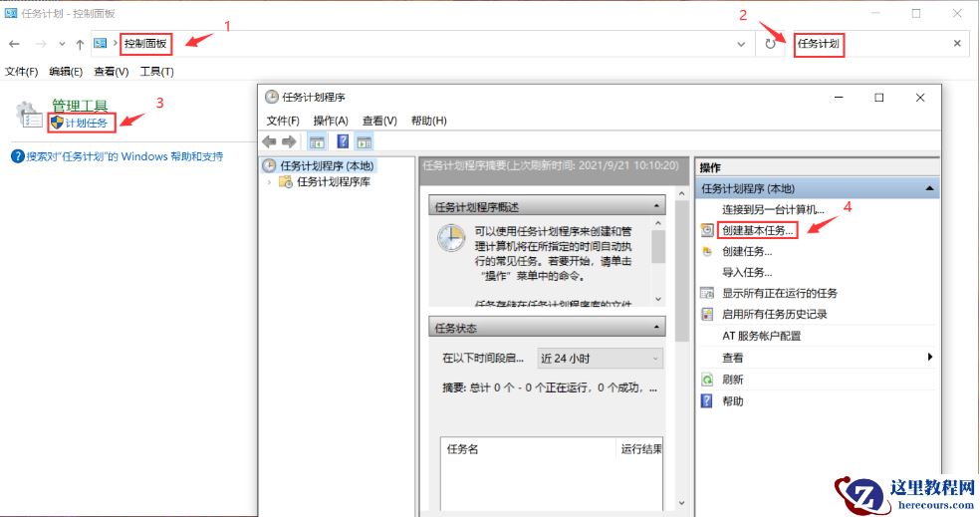Go forward in Control Panel navigation
The width and height of the screenshot is (980, 517).
pos(41,44)
